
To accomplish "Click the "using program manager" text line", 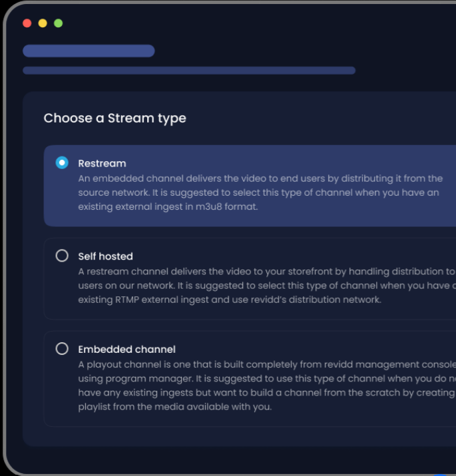I will tap(128, 378).
